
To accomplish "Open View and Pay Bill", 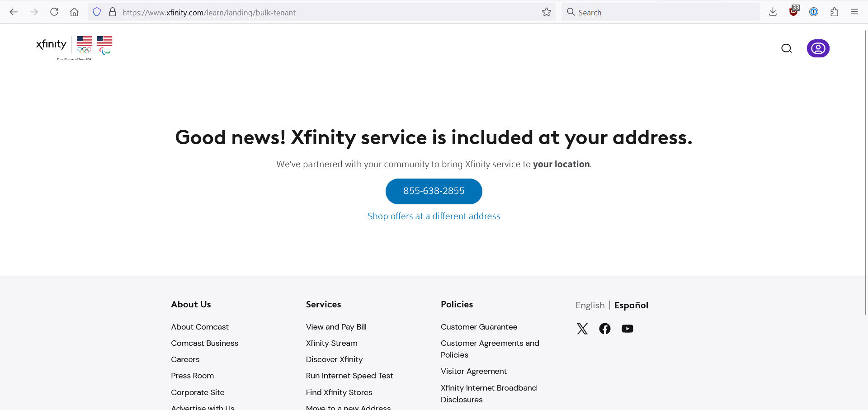I will pyautogui.click(x=336, y=327).
